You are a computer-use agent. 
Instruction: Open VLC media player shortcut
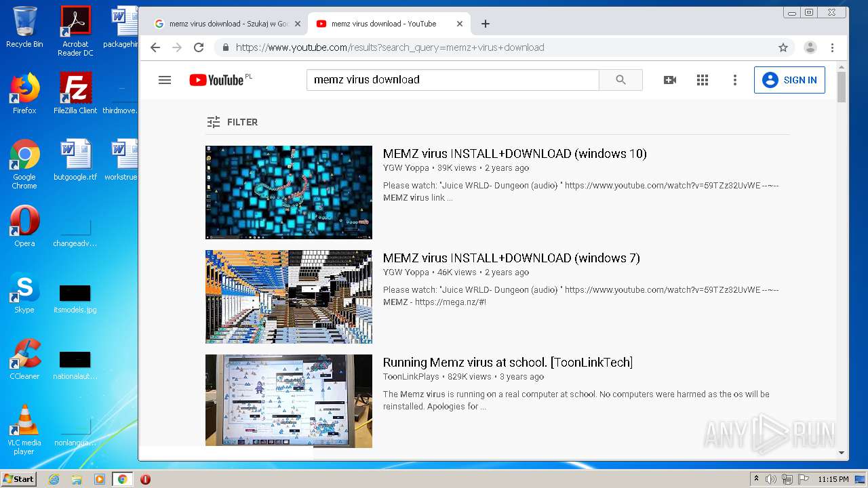[x=24, y=430]
